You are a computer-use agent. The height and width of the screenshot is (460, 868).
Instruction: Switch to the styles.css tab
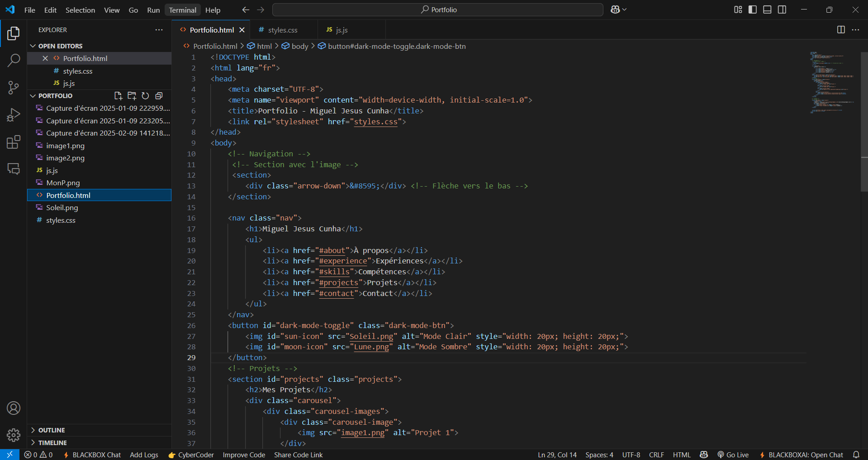pyautogui.click(x=282, y=30)
